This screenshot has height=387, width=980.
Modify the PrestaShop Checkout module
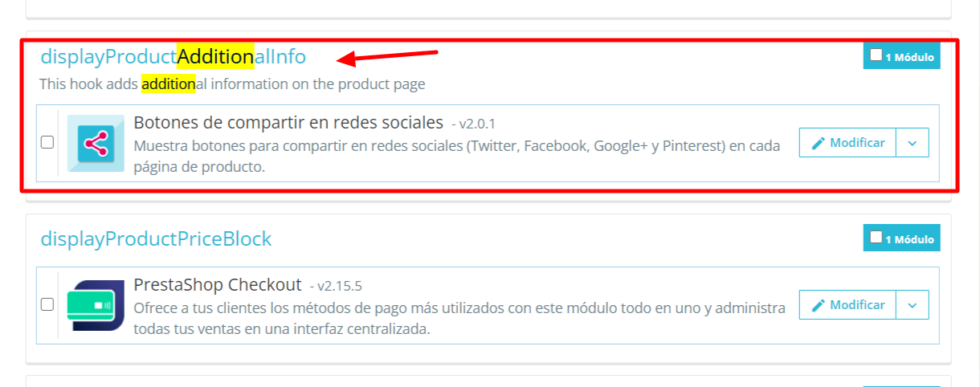(847, 305)
